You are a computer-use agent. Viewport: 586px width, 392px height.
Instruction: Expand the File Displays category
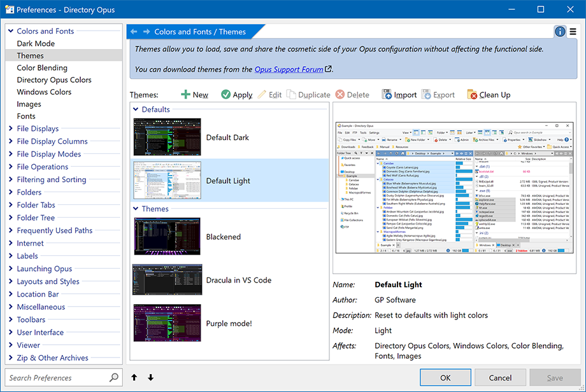[11, 129]
